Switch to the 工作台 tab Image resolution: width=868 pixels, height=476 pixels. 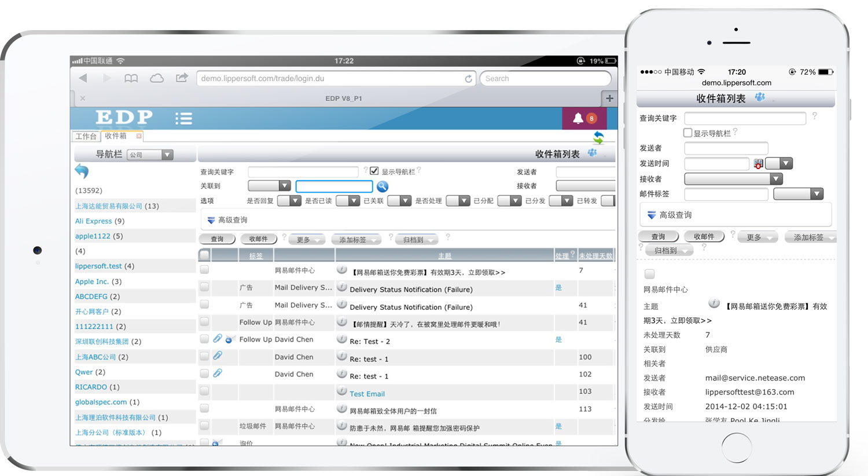(x=86, y=136)
